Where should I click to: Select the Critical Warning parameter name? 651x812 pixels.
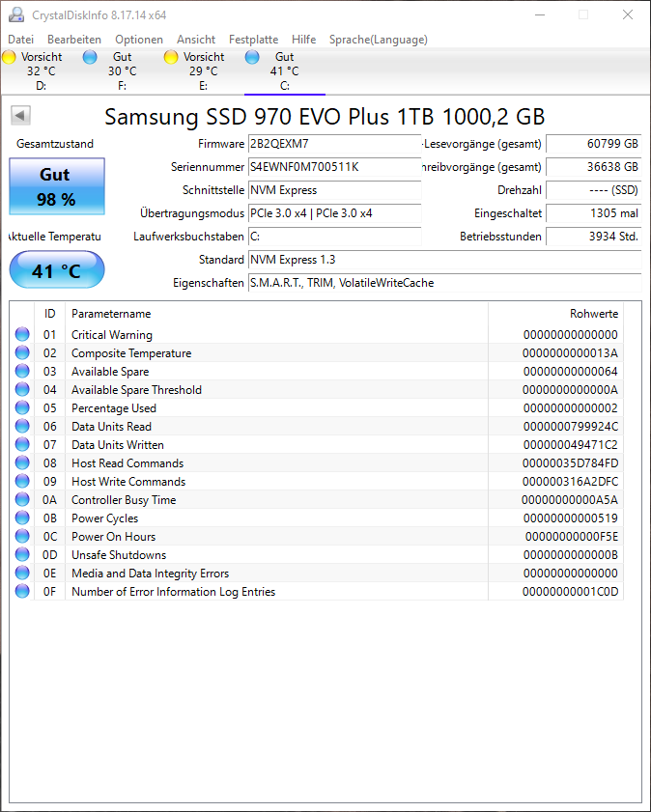tap(112, 335)
